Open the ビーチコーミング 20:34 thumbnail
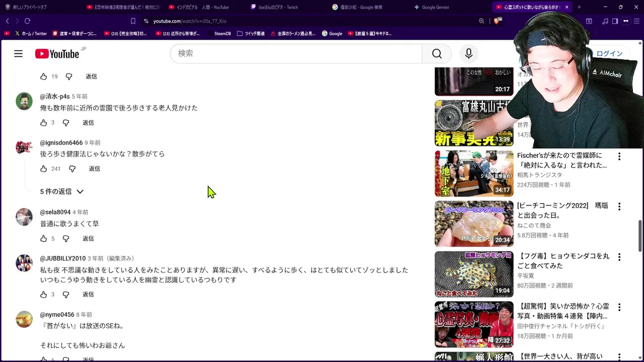 (474, 224)
